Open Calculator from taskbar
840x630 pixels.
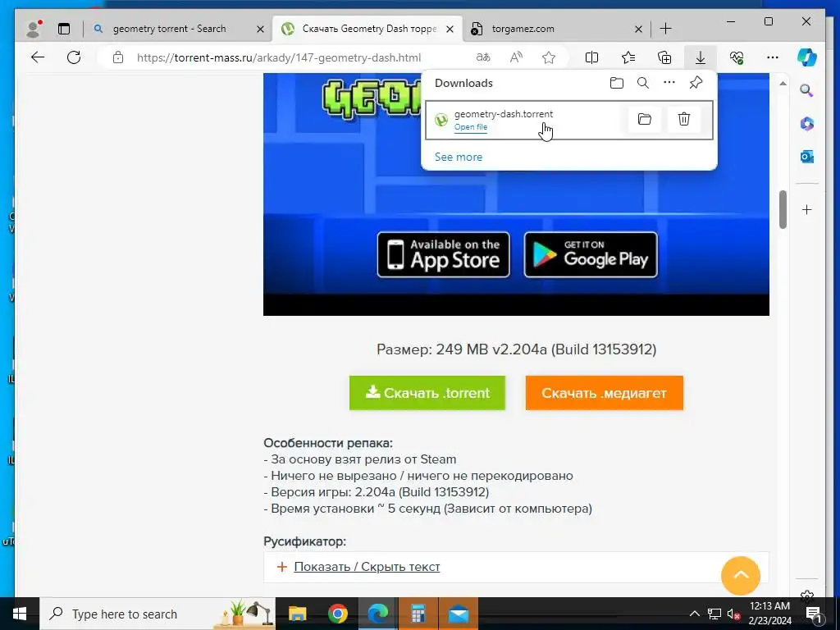pos(418,614)
